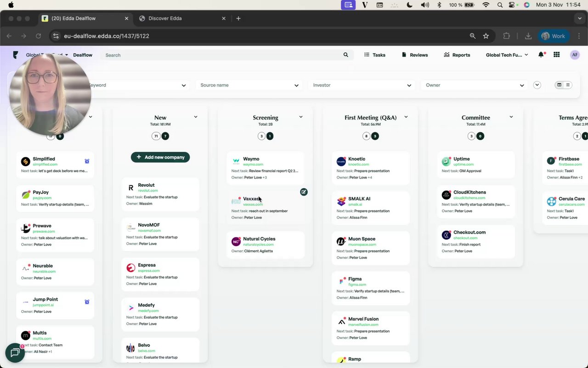Open the Source name filter dropdown

click(x=249, y=85)
